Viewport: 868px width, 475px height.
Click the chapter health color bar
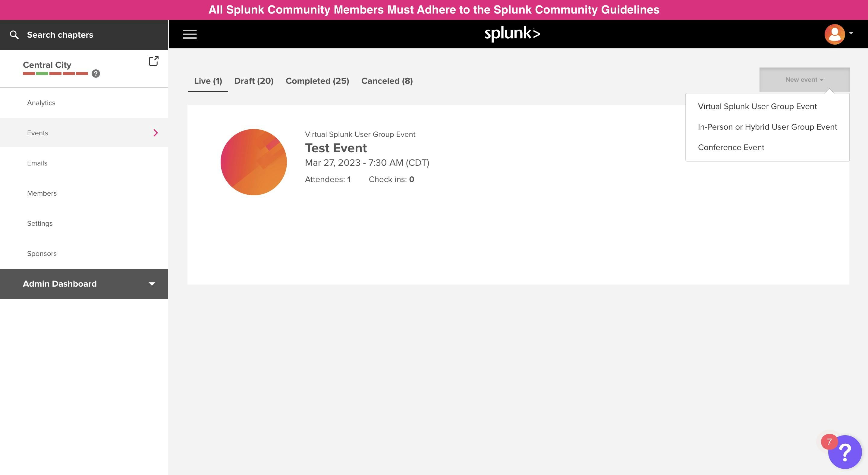(x=55, y=74)
